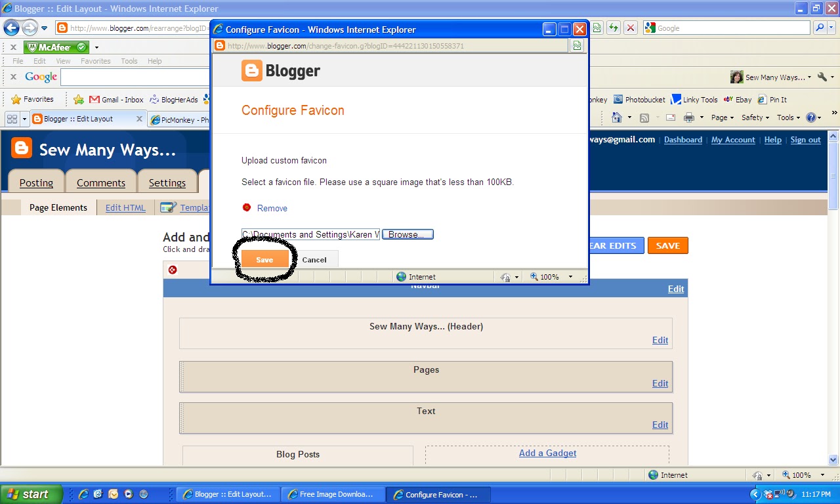Click the blue Help question mark icon
This screenshot has height=504, width=840.
811,117
